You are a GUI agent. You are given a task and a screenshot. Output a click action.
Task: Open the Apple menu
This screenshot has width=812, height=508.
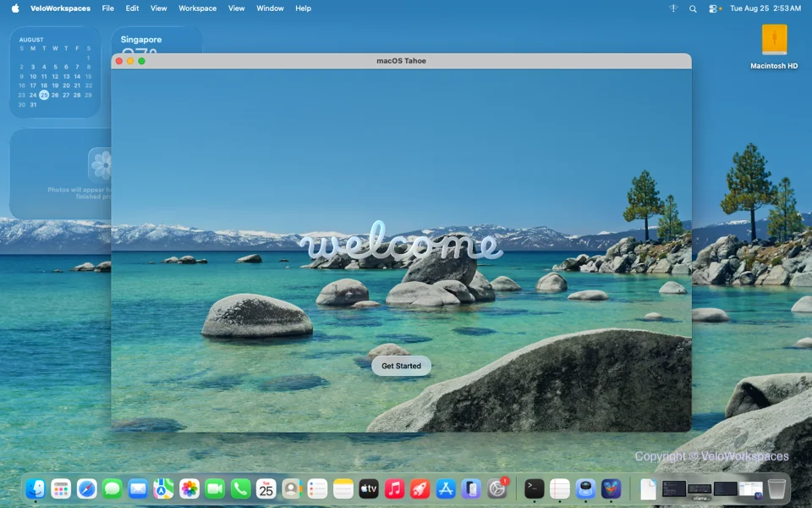click(15, 8)
